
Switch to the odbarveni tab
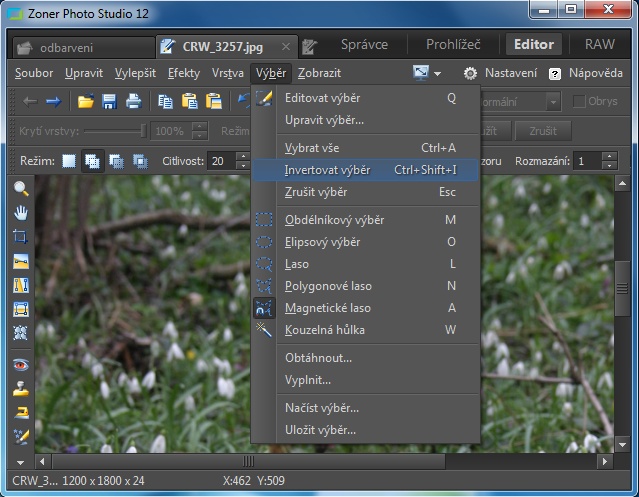(x=84, y=48)
